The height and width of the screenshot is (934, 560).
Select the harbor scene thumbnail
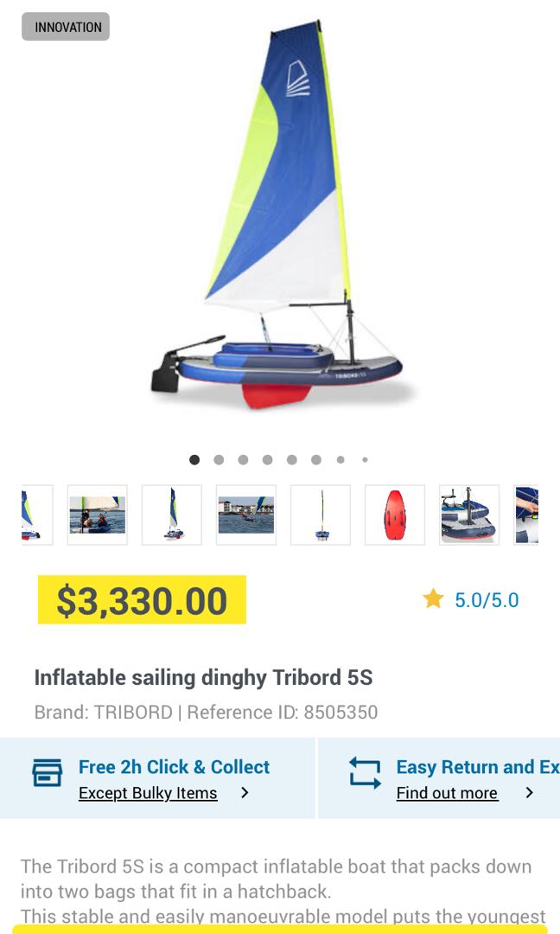pos(245,515)
